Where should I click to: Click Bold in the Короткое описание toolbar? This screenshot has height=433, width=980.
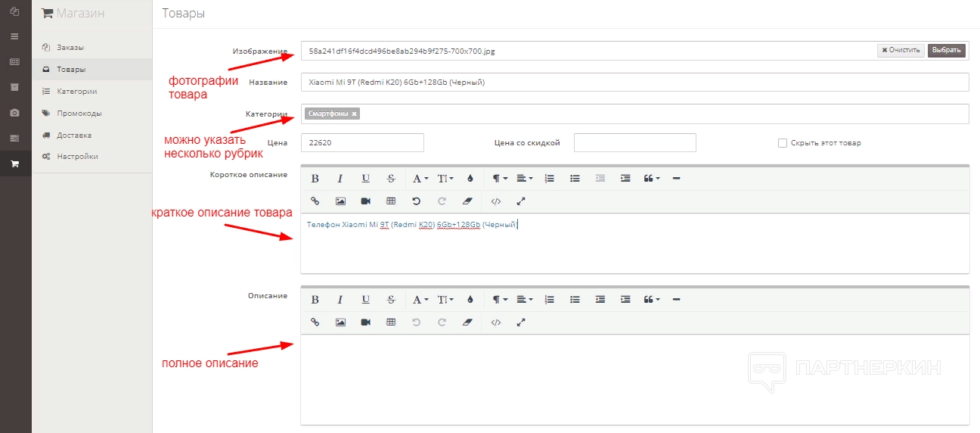[315, 179]
